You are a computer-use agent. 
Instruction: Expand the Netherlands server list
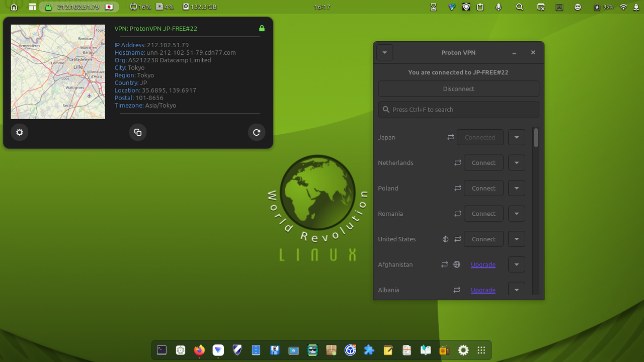[x=517, y=163]
